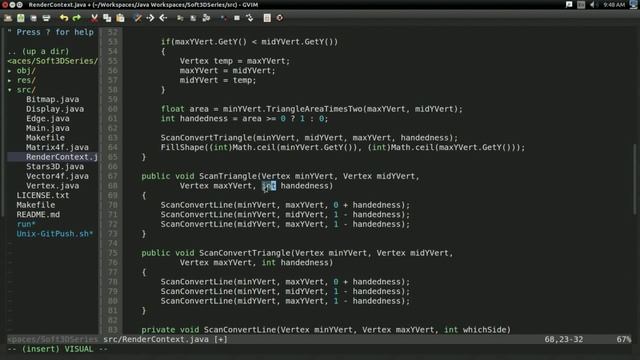Cut selection with the scissors icon
Screen dimensions: 640x360
pos(94,18)
